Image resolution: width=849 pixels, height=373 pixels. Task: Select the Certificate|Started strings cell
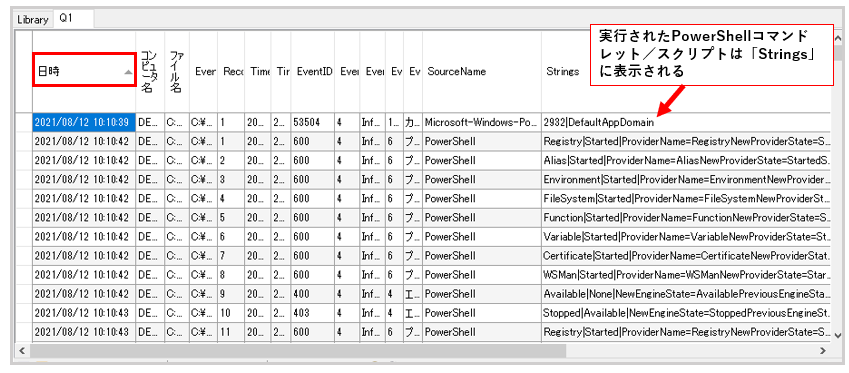coord(686,256)
